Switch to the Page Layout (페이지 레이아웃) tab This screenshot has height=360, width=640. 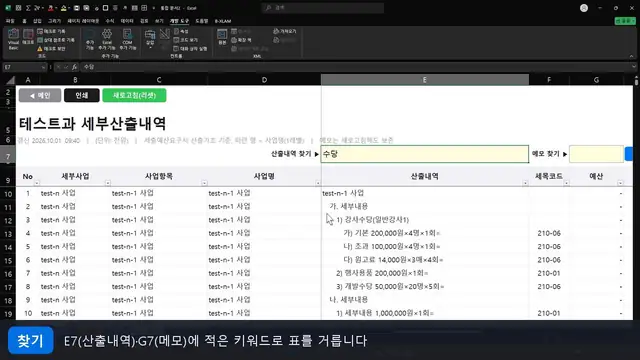tap(83, 21)
